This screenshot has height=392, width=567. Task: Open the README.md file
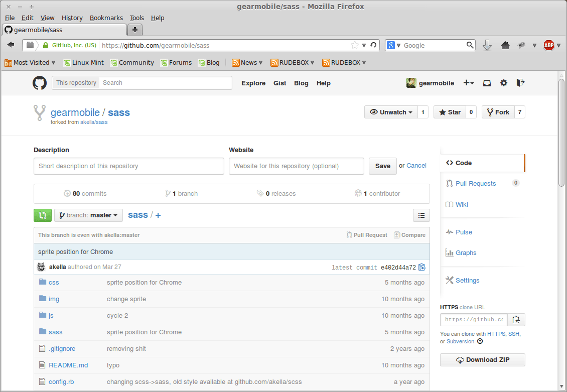click(68, 365)
